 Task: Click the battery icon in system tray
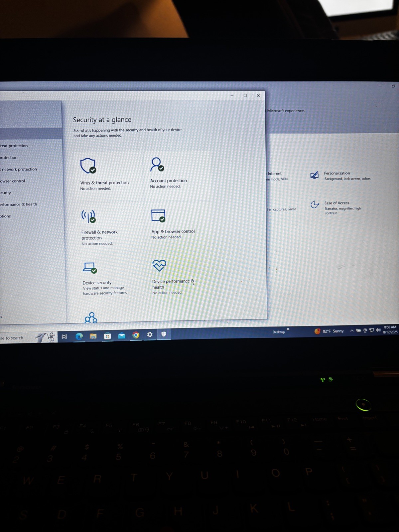tap(358, 331)
